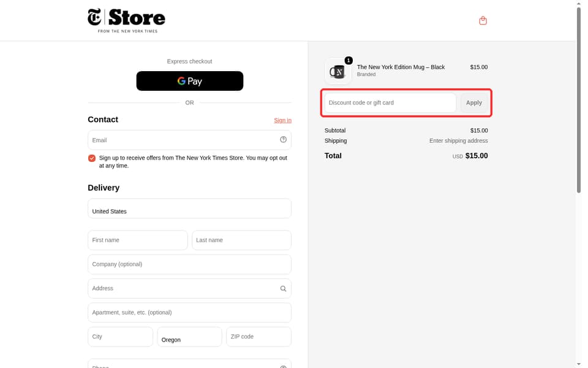Focus the First name field
The image size is (588, 368).
click(138, 240)
